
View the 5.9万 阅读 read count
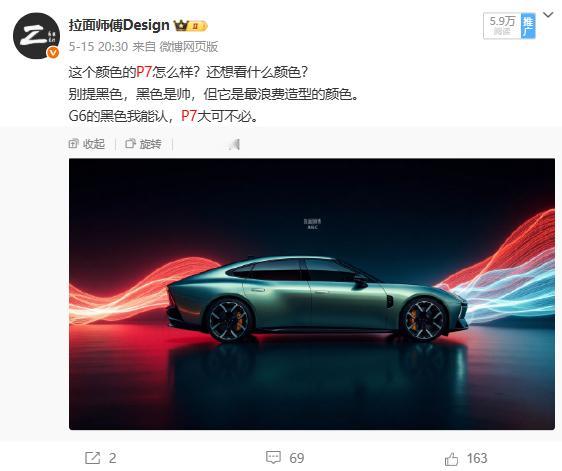click(502, 25)
